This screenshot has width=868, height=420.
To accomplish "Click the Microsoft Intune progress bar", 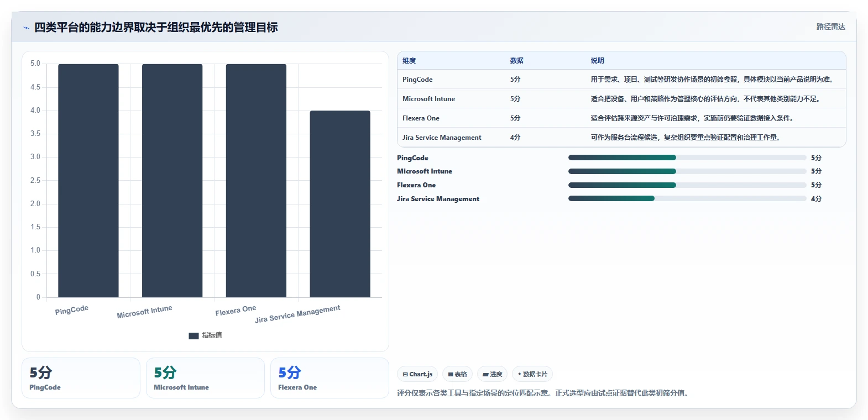I will [x=687, y=171].
